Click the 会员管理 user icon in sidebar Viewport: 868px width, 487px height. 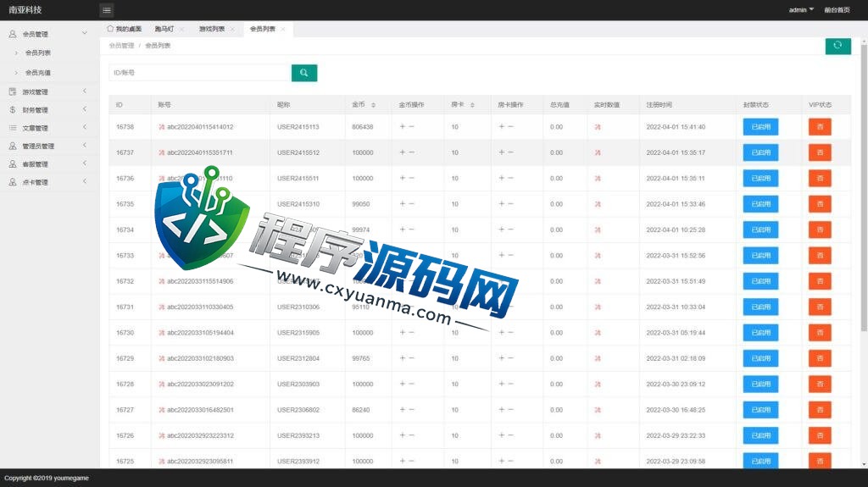pyautogui.click(x=12, y=34)
